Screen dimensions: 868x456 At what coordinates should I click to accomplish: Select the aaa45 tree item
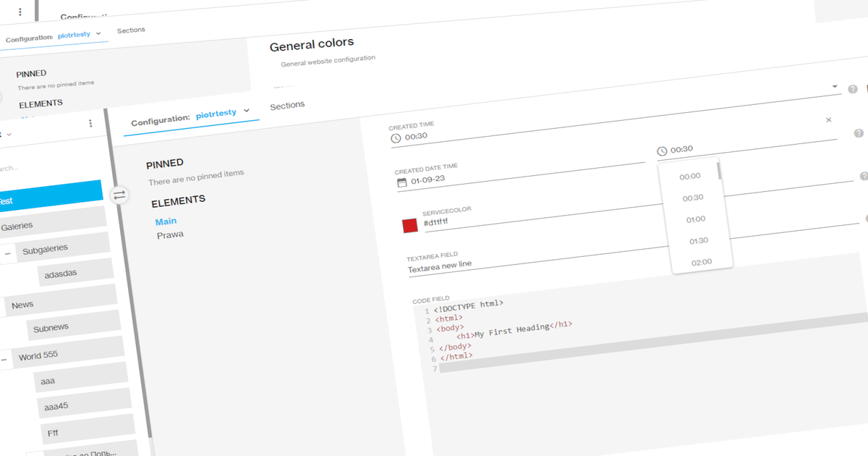84,404
